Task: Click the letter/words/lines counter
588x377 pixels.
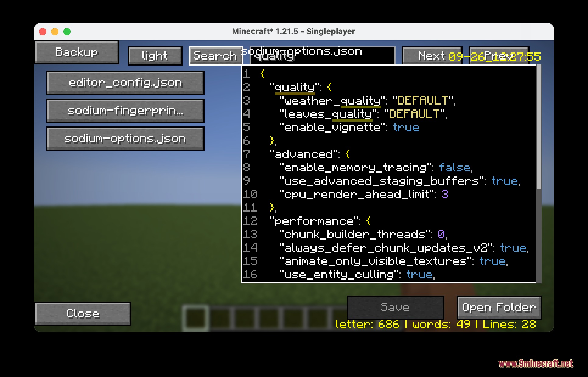Action: click(436, 324)
